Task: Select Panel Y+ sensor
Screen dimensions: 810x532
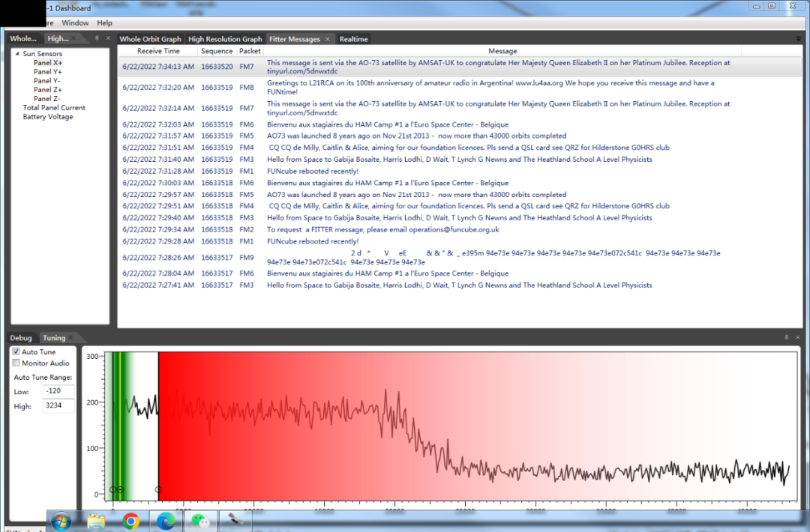Action: [47, 72]
